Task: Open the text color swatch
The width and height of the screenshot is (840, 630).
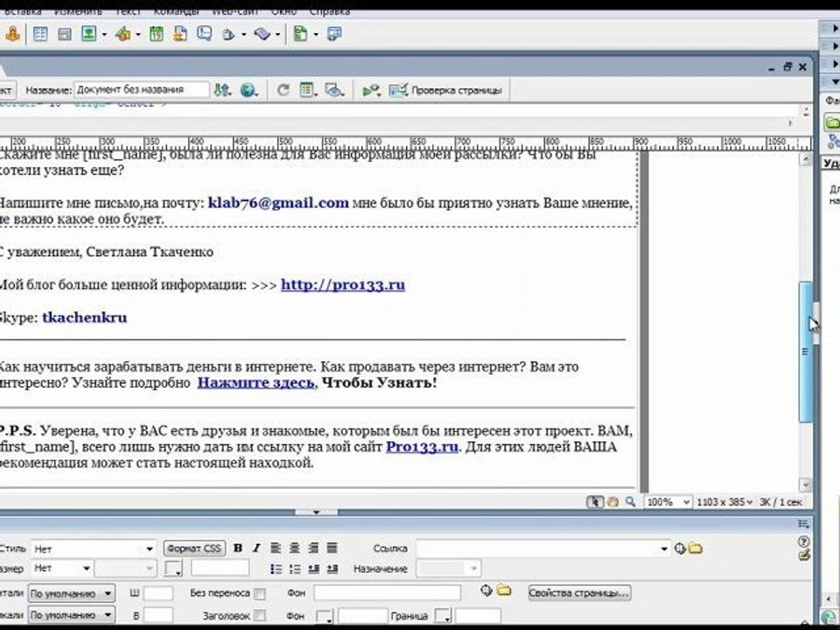Action: tap(173, 569)
